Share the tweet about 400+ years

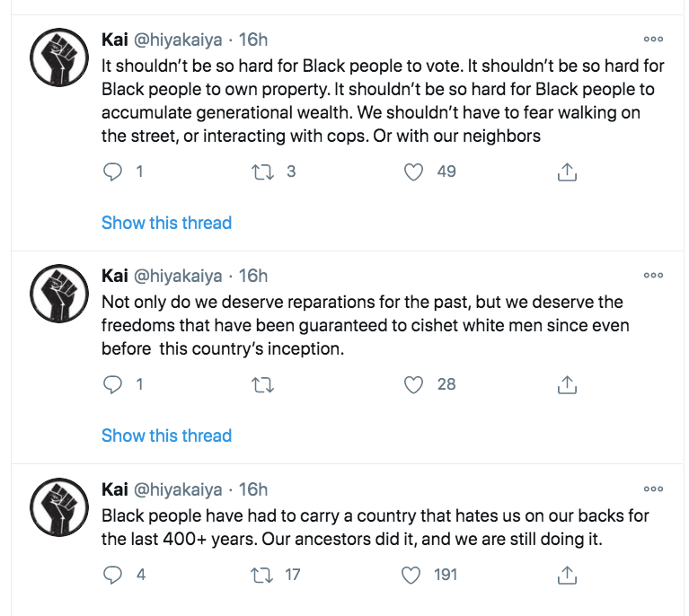(x=567, y=574)
